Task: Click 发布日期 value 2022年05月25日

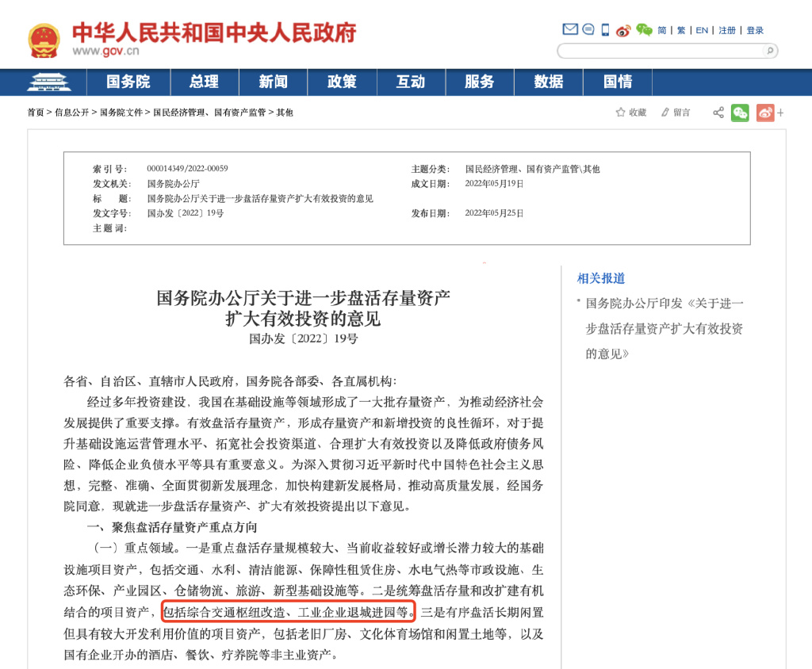Action: [x=494, y=213]
